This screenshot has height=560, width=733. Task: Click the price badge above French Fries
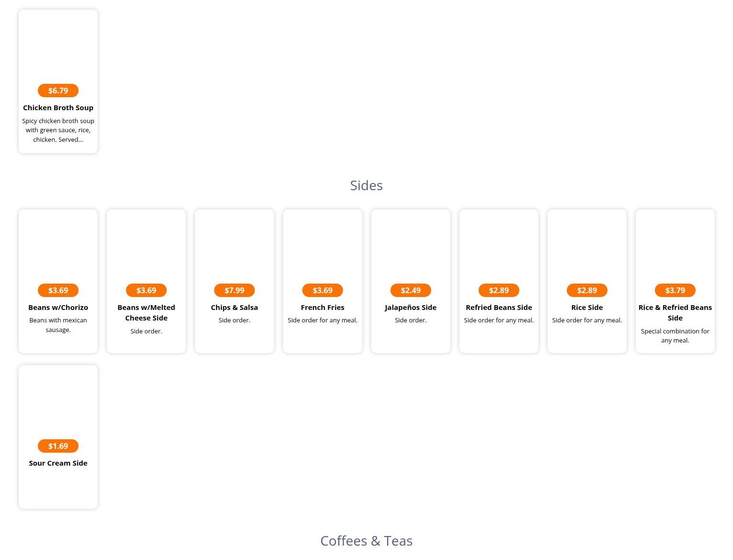[x=322, y=290]
